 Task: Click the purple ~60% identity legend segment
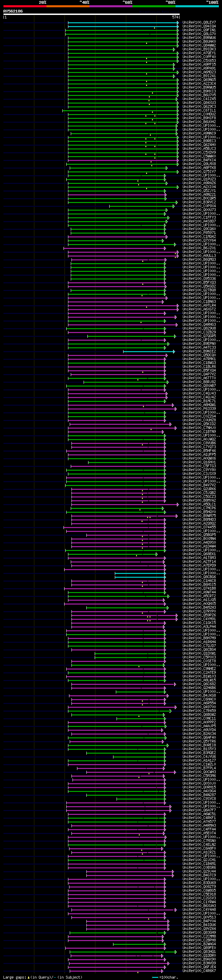click(x=111, y=6)
